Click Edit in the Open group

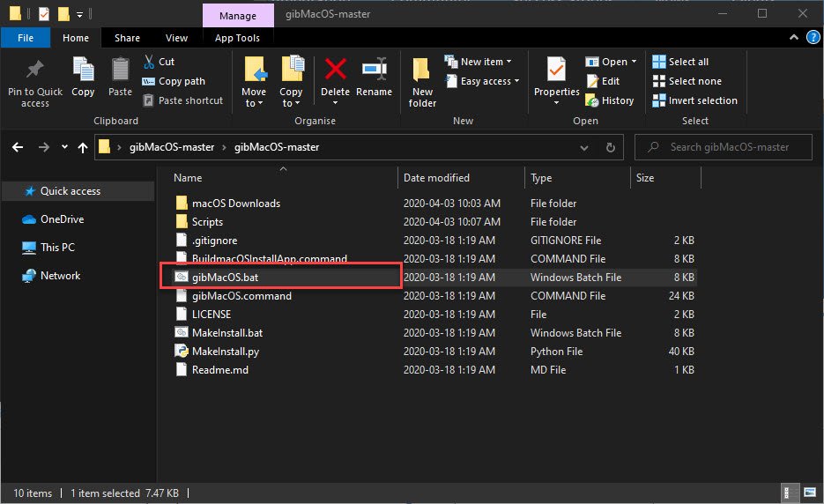[x=604, y=81]
